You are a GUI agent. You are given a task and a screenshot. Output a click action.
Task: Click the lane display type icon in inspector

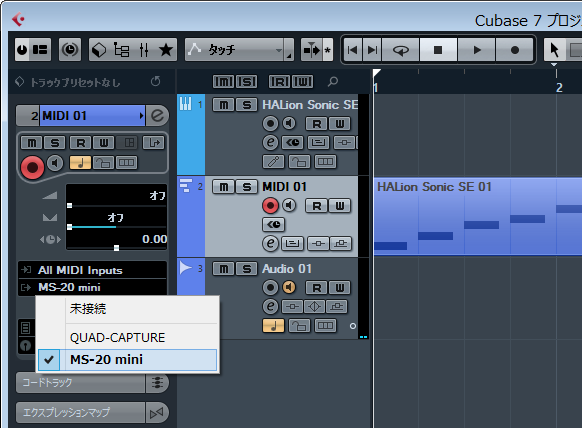click(127, 163)
